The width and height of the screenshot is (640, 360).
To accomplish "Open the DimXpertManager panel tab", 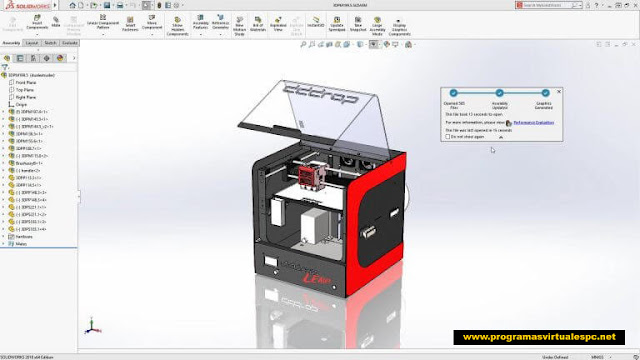I will pos(47,58).
